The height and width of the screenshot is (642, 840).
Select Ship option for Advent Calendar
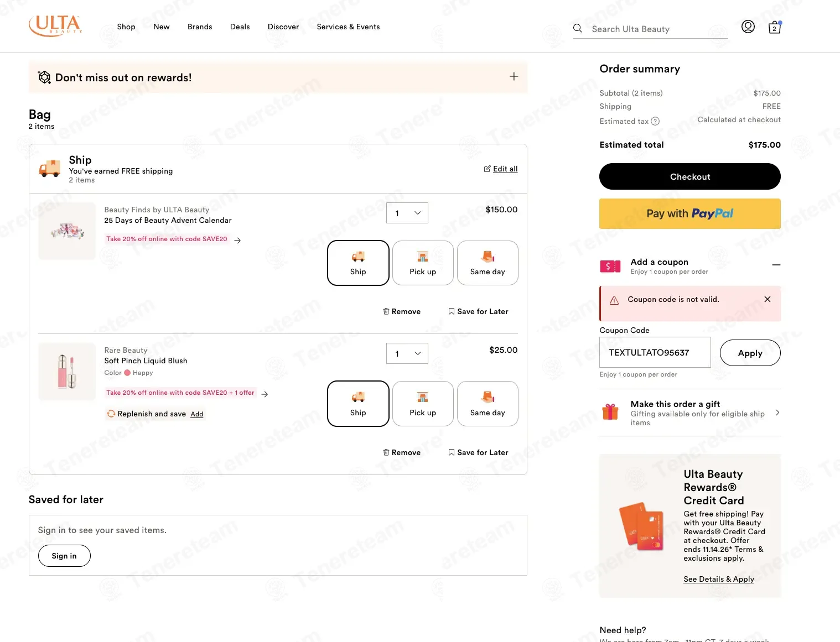[358, 263]
